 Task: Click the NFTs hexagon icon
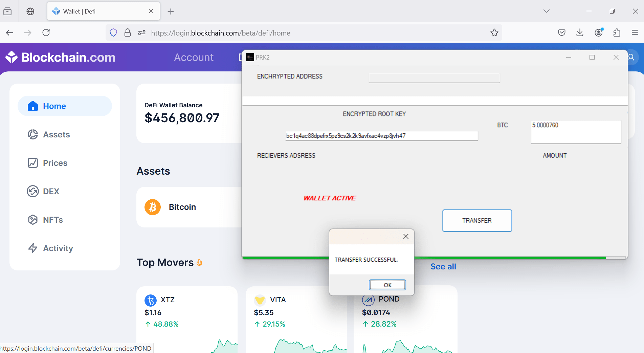[x=33, y=220]
